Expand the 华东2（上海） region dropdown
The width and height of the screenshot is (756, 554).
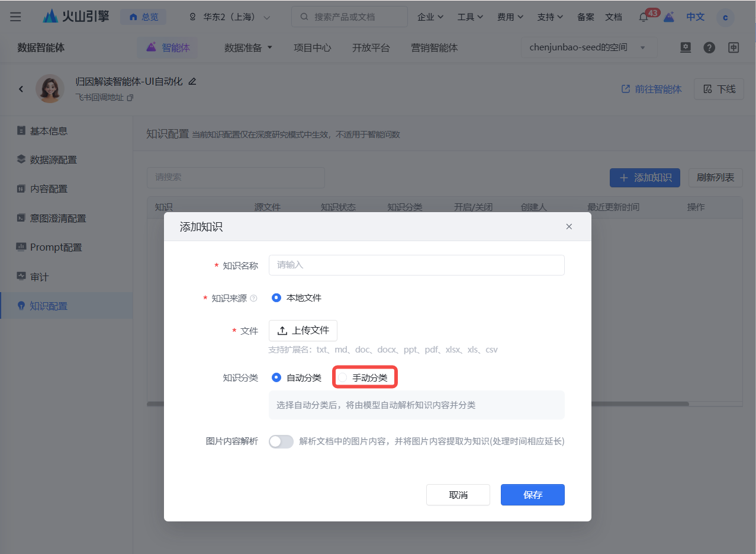coord(229,17)
